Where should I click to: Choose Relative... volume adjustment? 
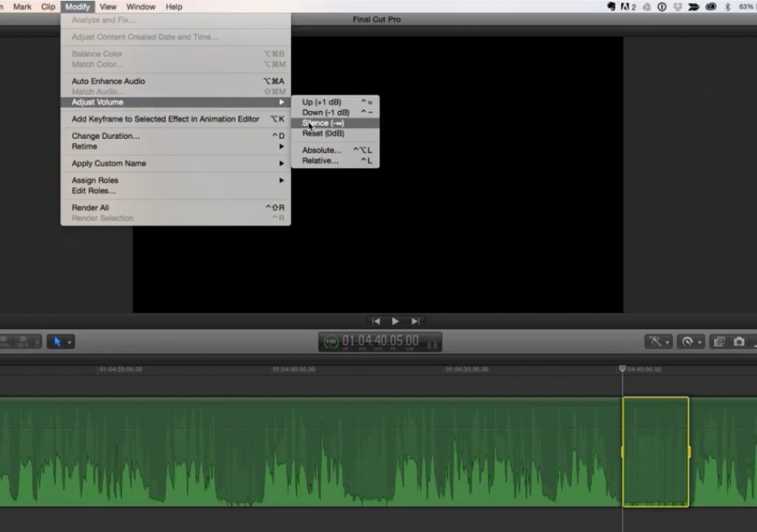(x=335, y=161)
